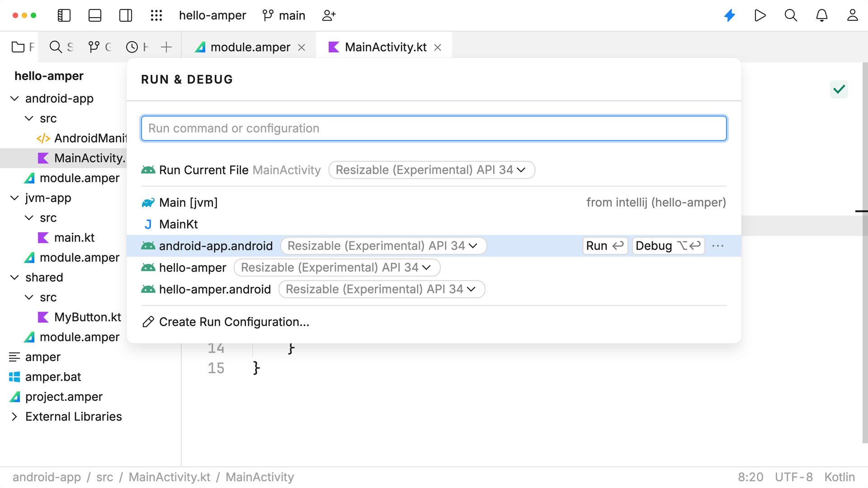Open more options ellipsis for android-app.android

point(718,246)
